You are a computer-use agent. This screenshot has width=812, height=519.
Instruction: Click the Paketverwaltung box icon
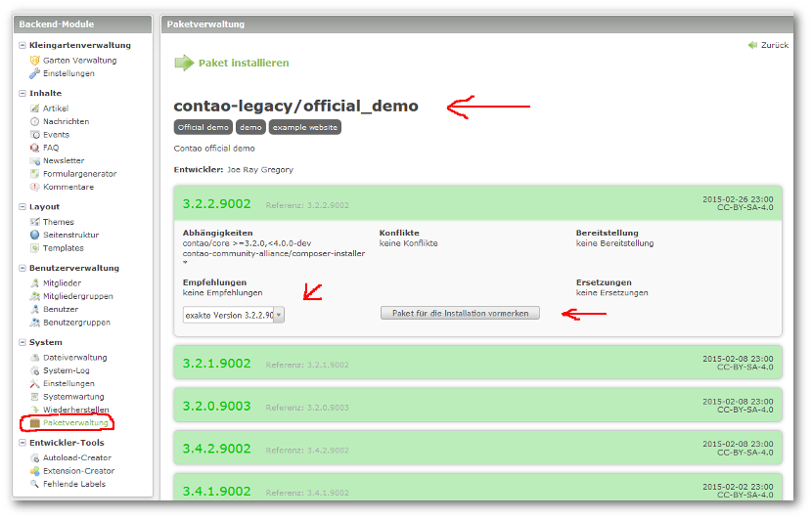[x=34, y=423]
